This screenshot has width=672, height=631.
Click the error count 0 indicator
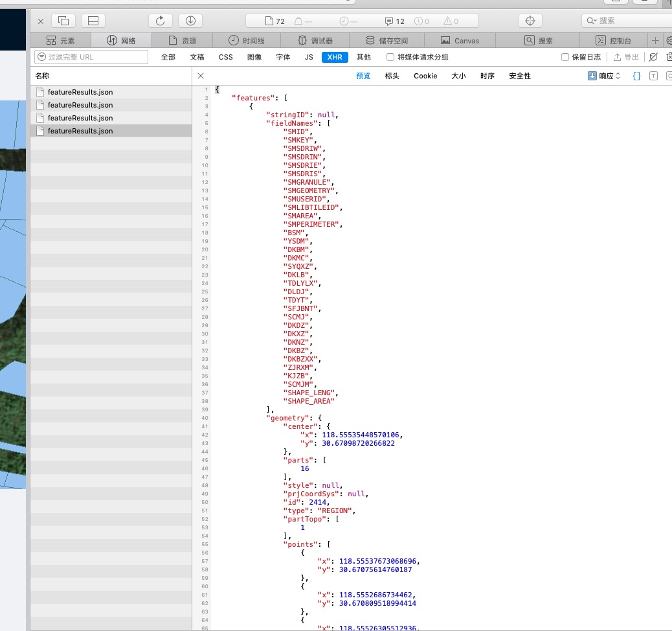tap(421, 21)
